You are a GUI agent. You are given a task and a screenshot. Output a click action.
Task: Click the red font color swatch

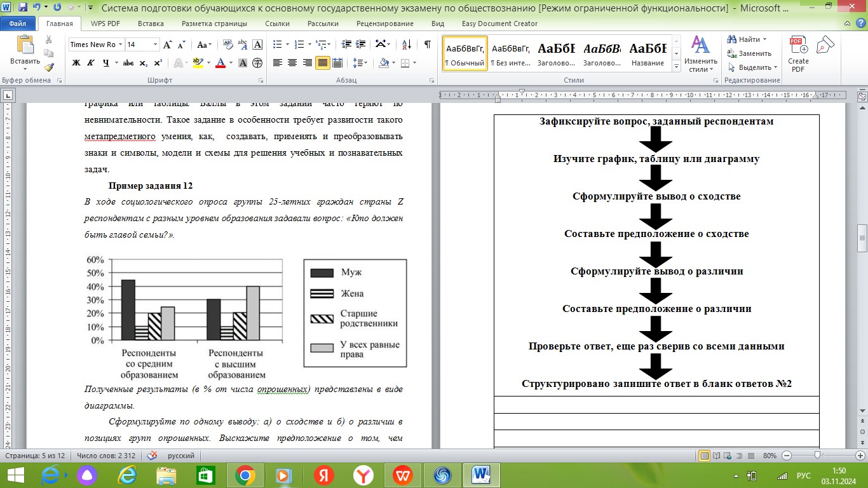(x=220, y=63)
